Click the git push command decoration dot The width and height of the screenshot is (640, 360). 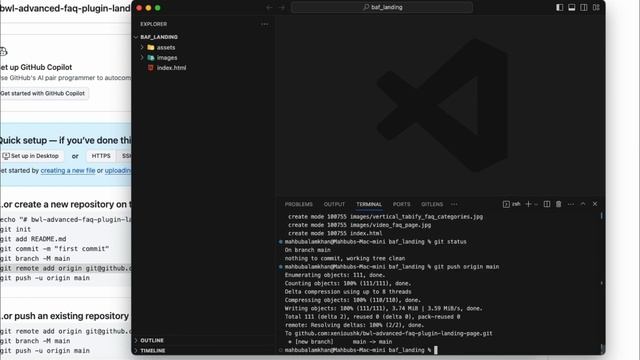pyautogui.click(x=281, y=267)
